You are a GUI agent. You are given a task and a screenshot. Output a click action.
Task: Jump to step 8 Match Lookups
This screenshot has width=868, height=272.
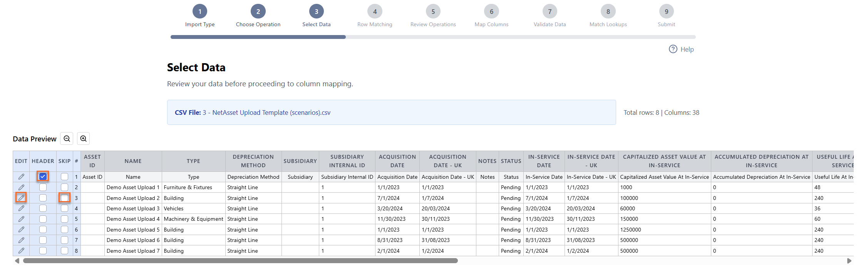coord(608,12)
